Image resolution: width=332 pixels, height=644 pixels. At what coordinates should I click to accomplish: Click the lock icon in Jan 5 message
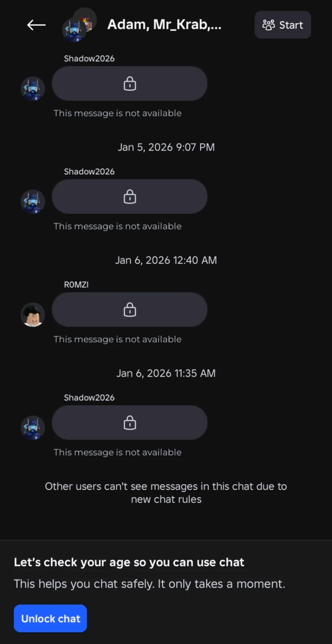pos(130,197)
